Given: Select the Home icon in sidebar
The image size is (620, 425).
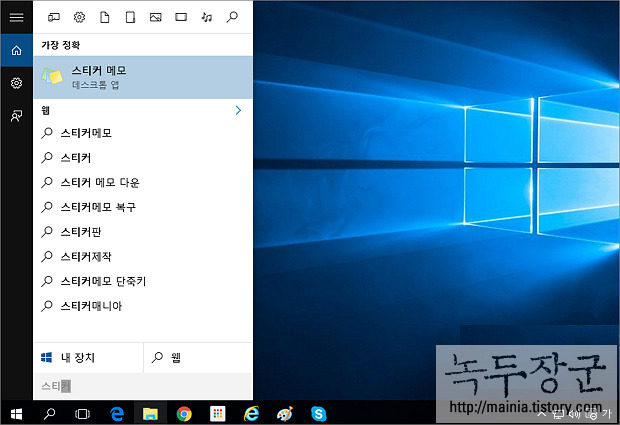Looking at the screenshot, I should (x=16, y=50).
